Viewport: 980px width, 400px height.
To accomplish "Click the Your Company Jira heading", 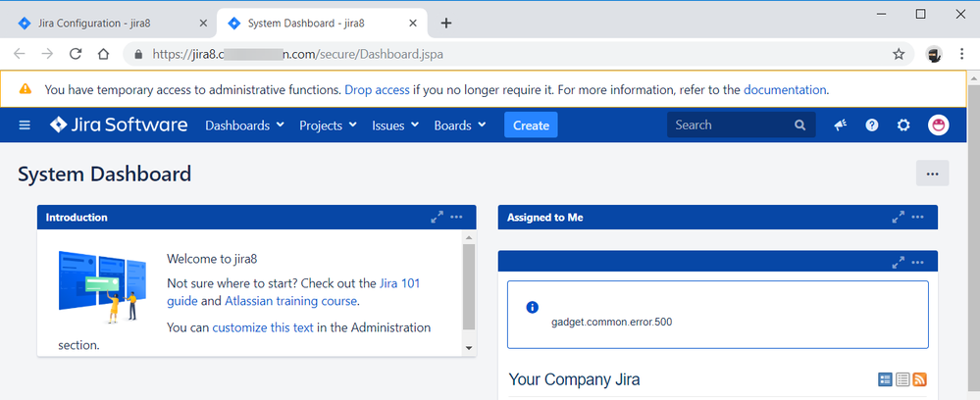I will tap(574, 379).
